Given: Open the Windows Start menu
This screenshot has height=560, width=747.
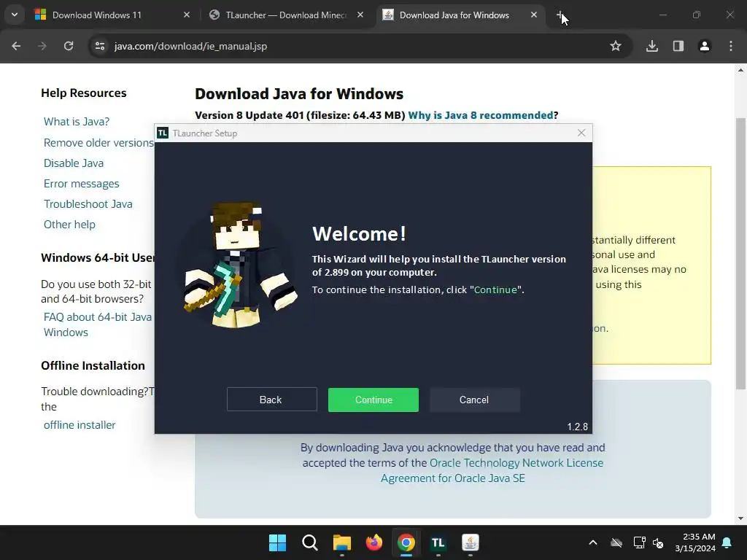Looking at the screenshot, I should 277,542.
